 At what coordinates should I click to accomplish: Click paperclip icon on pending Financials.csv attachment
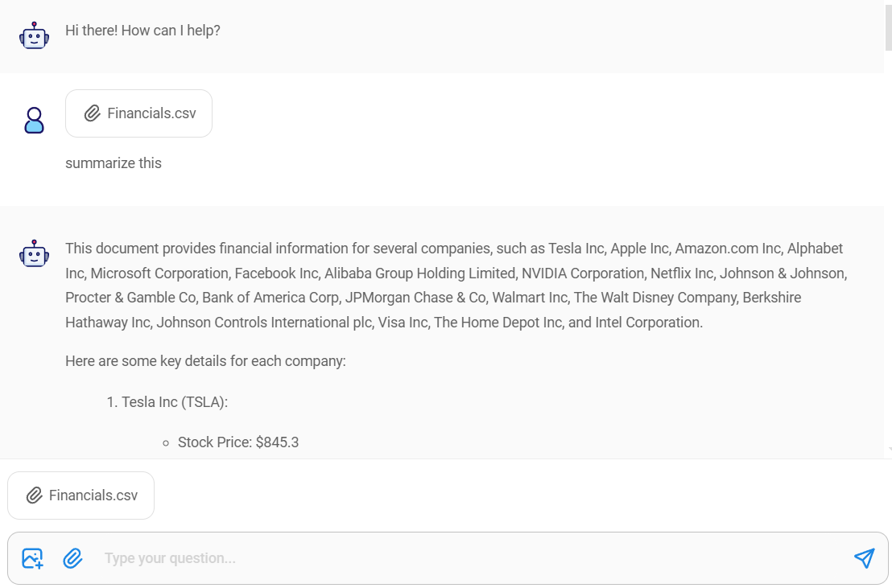pyautogui.click(x=34, y=495)
